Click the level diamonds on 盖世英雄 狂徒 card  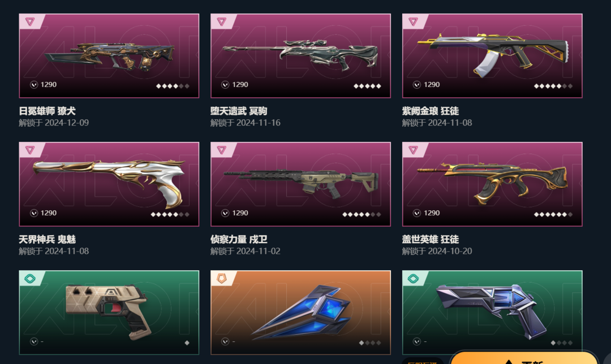(x=553, y=215)
